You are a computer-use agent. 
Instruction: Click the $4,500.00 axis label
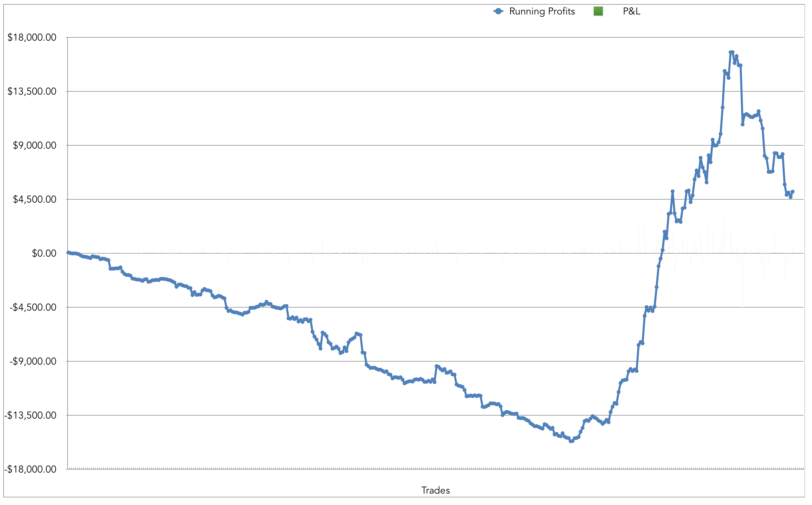coord(34,199)
